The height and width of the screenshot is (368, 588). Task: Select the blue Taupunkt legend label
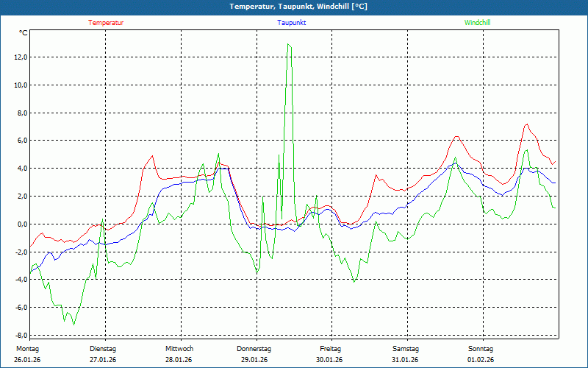pos(292,23)
